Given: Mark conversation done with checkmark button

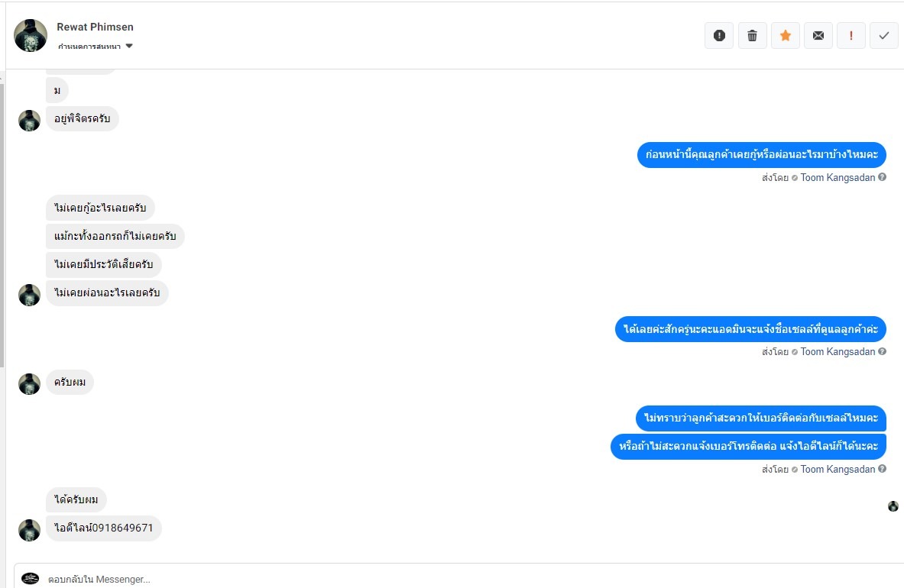Looking at the screenshot, I should 884,35.
